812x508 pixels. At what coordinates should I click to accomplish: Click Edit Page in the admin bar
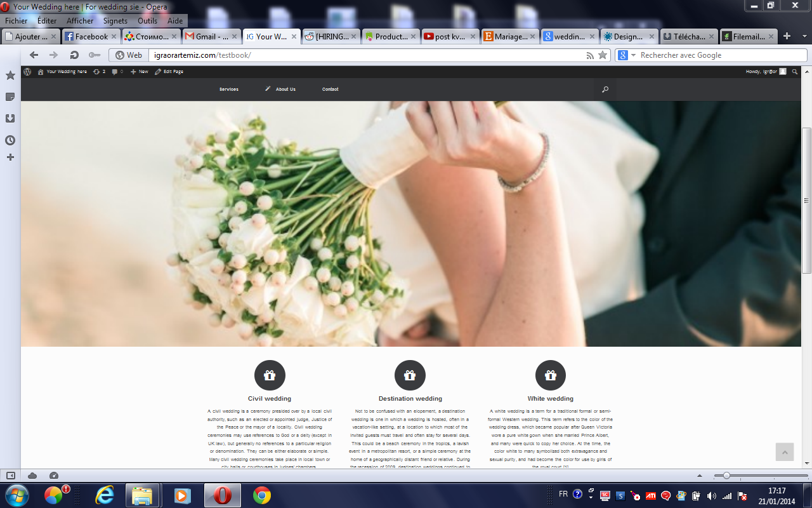click(169, 72)
